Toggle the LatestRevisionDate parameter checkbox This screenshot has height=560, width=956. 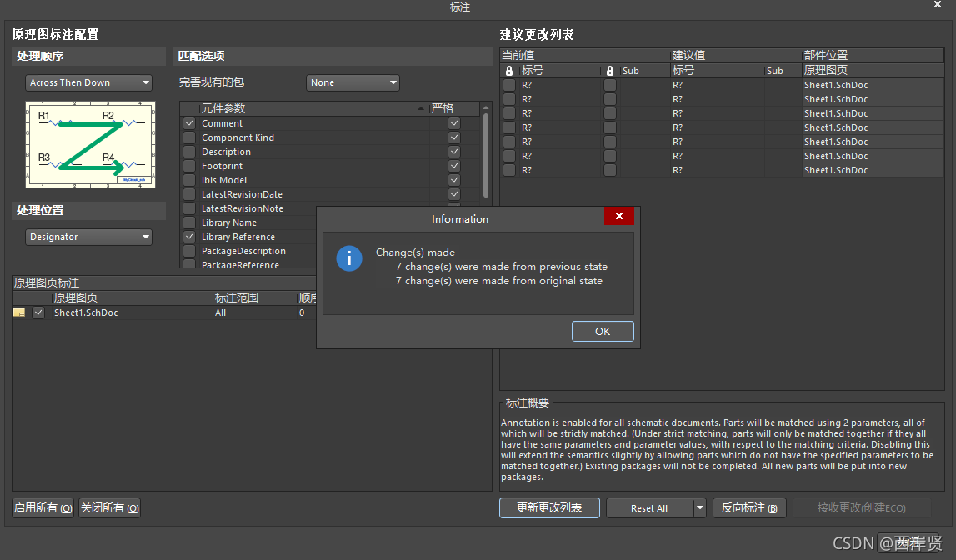point(189,194)
